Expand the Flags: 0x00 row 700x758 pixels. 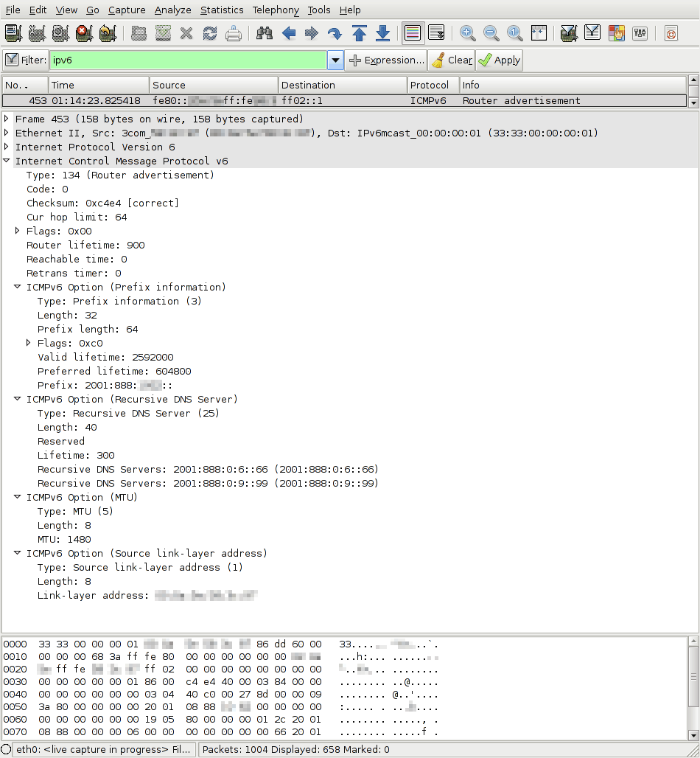[18, 231]
